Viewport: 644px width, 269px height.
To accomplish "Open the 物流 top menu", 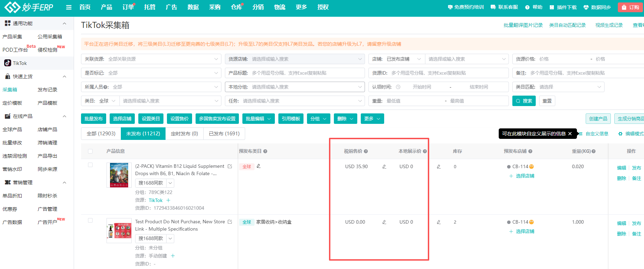I will click(280, 7).
